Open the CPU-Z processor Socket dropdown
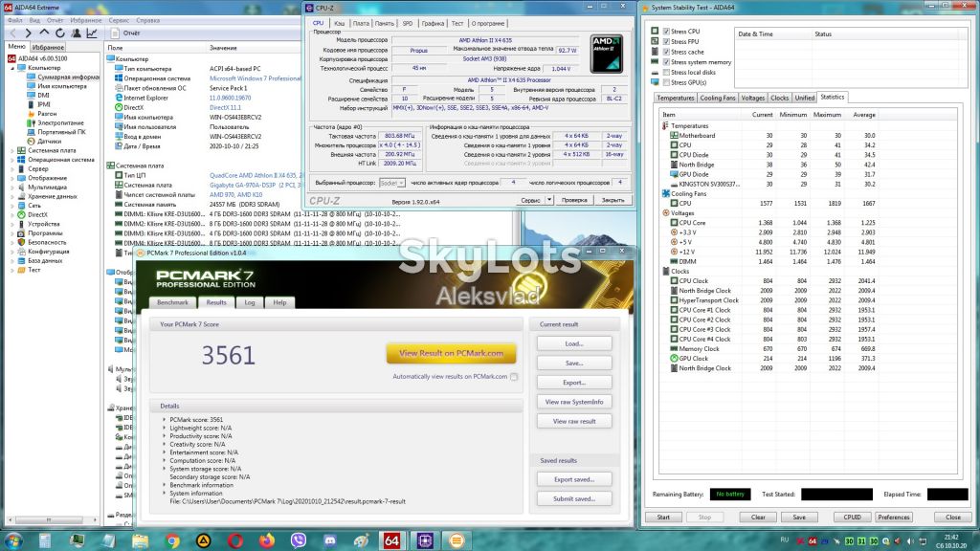 pos(392,183)
